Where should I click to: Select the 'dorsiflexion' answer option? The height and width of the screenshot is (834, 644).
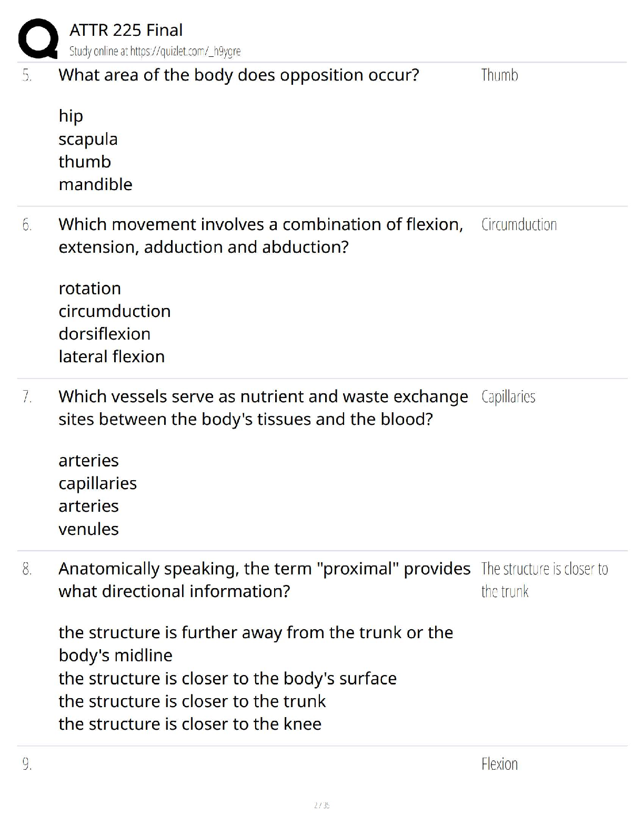pyautogui.click(x=104, y=334)
